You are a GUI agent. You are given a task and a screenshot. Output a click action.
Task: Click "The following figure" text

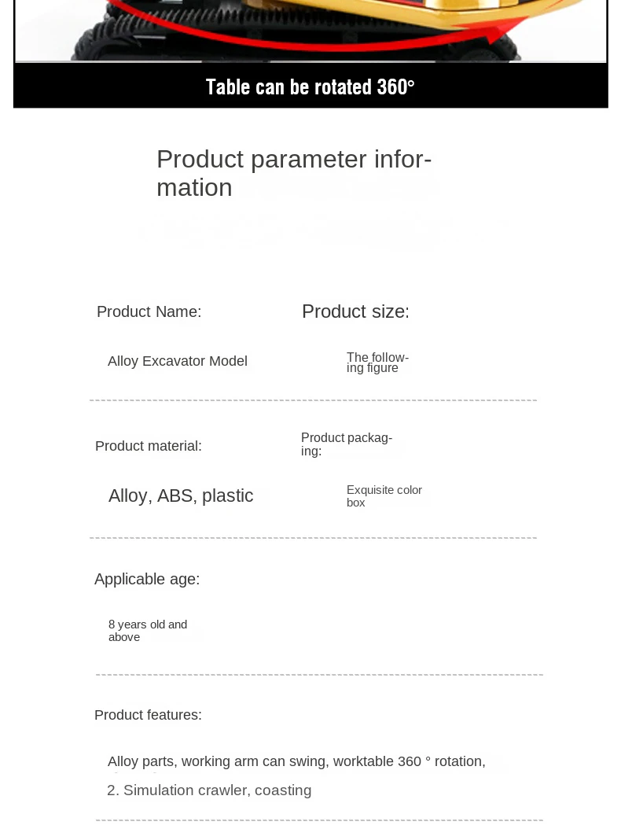[x=377, y=363]
